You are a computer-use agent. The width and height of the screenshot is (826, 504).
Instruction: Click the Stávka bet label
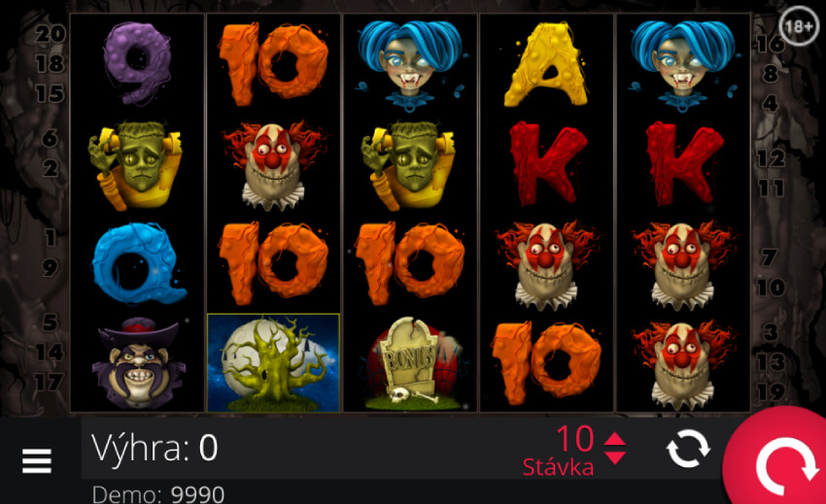[x=558, y=468]
